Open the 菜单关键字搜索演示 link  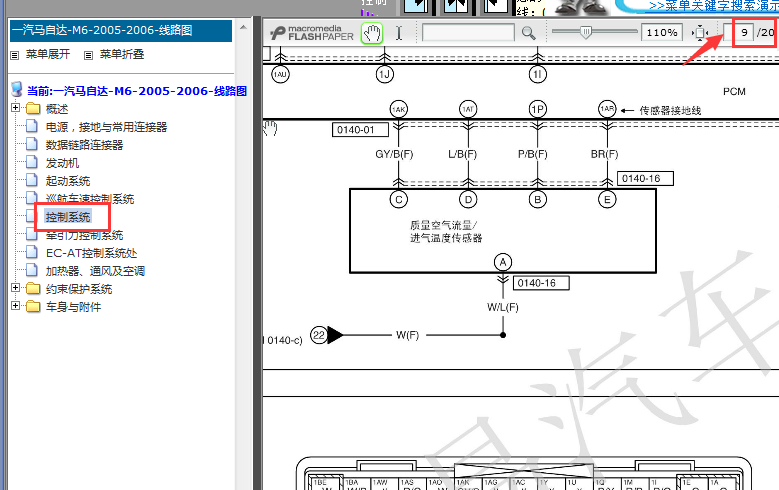713,5
